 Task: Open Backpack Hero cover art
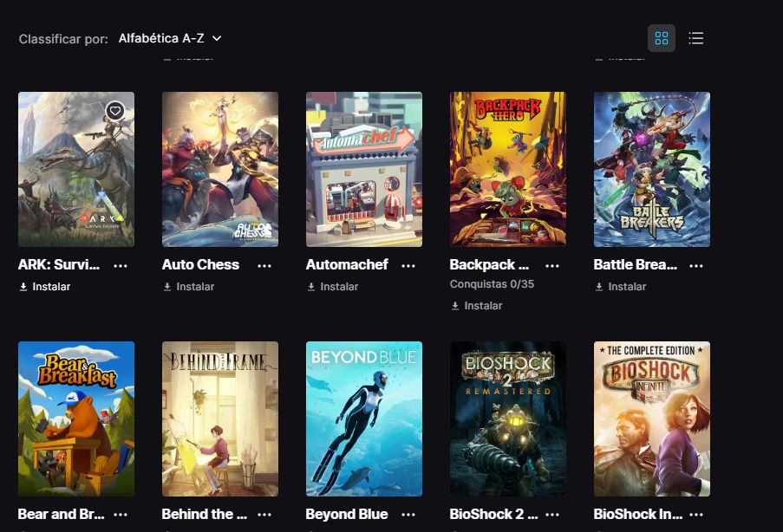pyautogui.click(x=508, y=169)
